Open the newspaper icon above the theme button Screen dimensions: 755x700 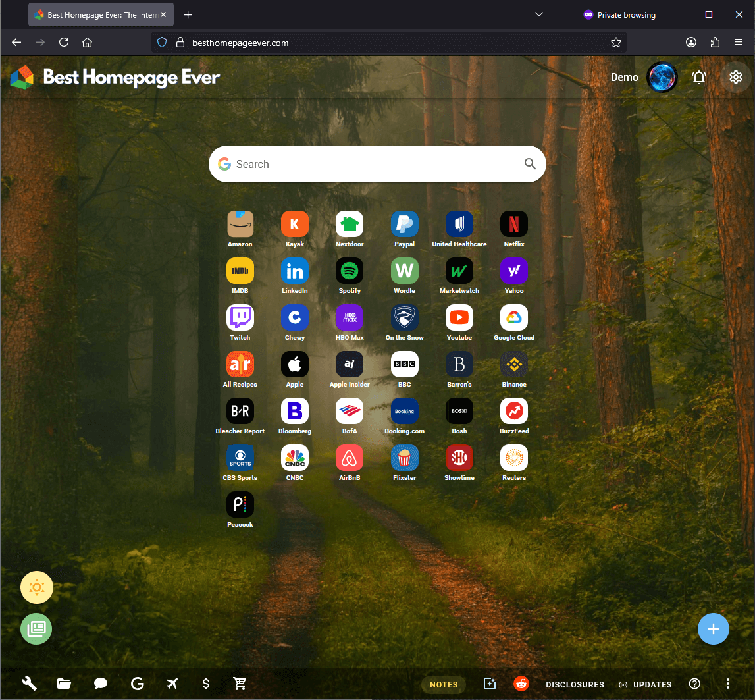(x=36, y=629)
